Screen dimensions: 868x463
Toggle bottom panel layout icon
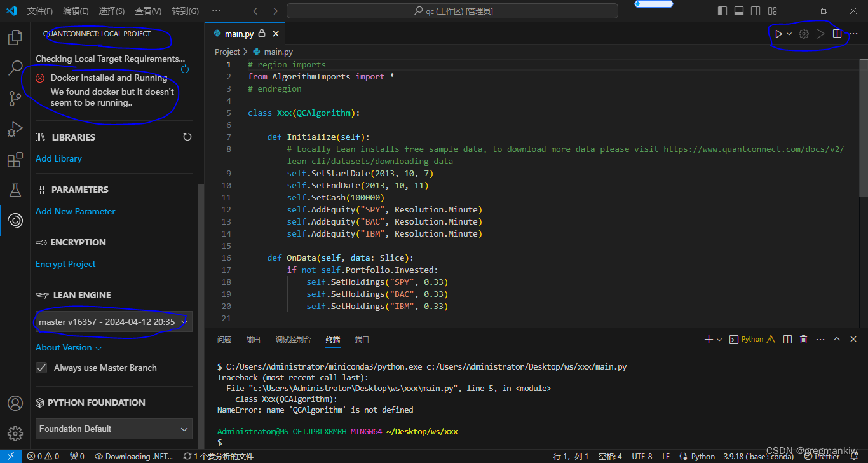coord(739,11)
